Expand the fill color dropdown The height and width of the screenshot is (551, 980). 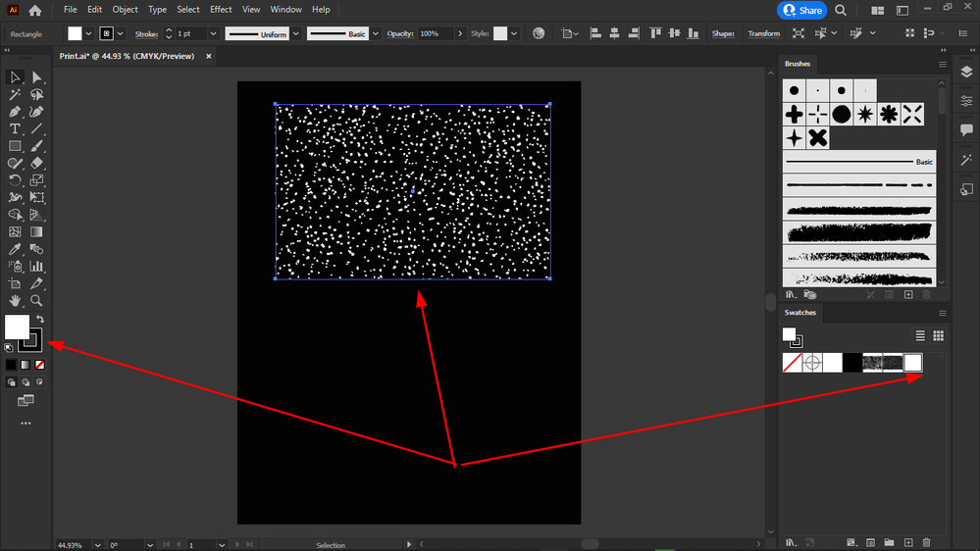(88, 33)
